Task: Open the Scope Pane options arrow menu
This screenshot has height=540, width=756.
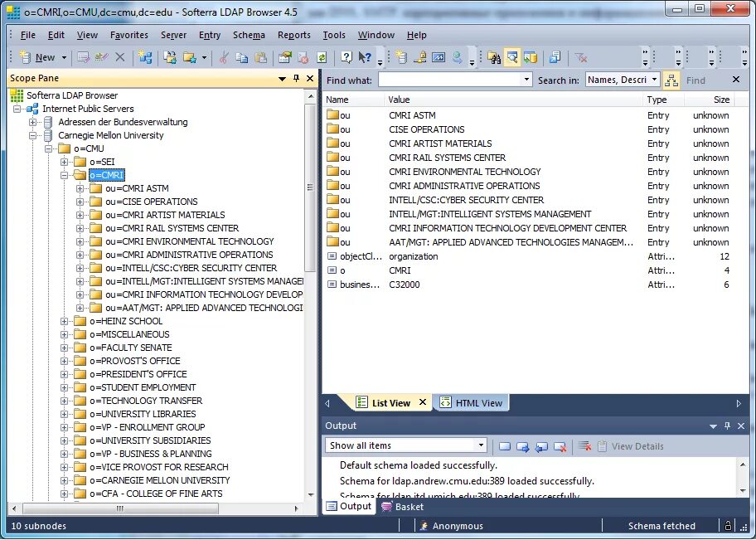Action: click(x=282, y=79)
